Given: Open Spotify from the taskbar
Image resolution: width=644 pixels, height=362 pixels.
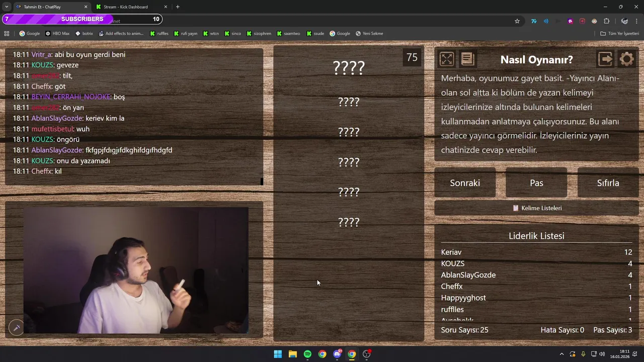Looking at the screenshot, I should point(307,354).
